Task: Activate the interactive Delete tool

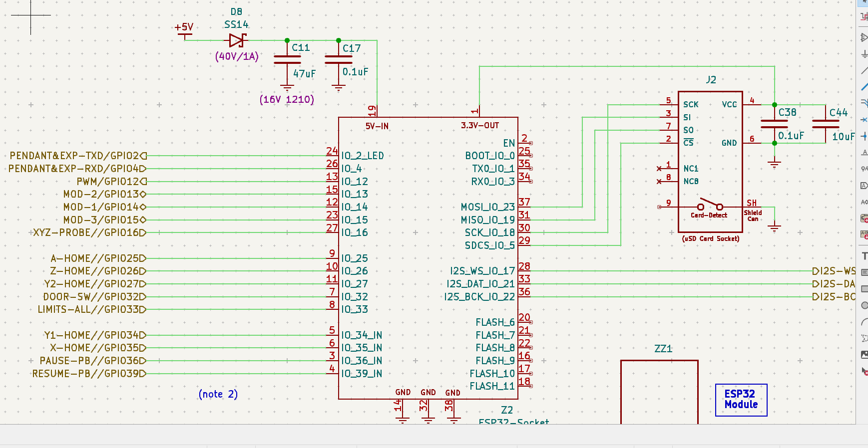Action: [864, 371]
